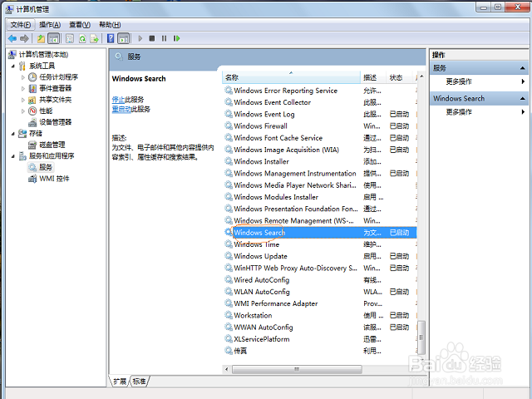The width and height of the screenshot is (532, 399).
Task: Collapse the 存储 tree node
Action: 13,134
